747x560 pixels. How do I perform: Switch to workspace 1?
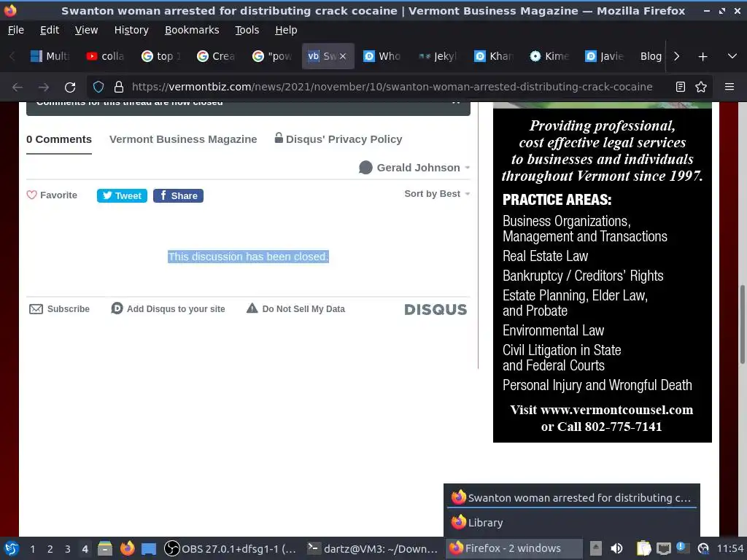coord(32,549)
